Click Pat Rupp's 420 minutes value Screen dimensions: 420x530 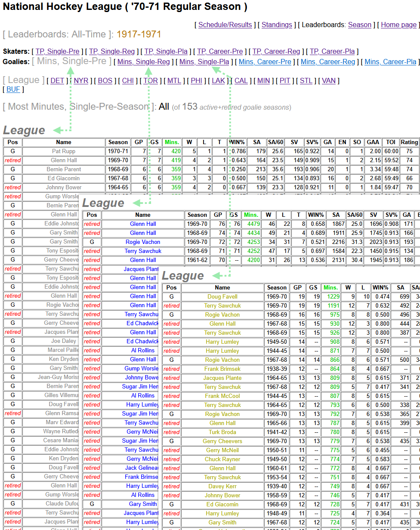point(176,151)
